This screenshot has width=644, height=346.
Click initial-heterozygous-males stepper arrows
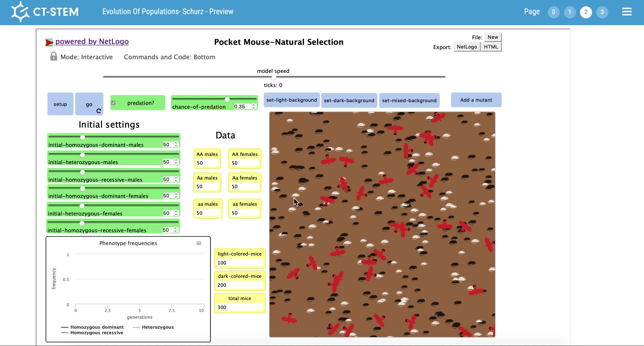tap(176, 162)
